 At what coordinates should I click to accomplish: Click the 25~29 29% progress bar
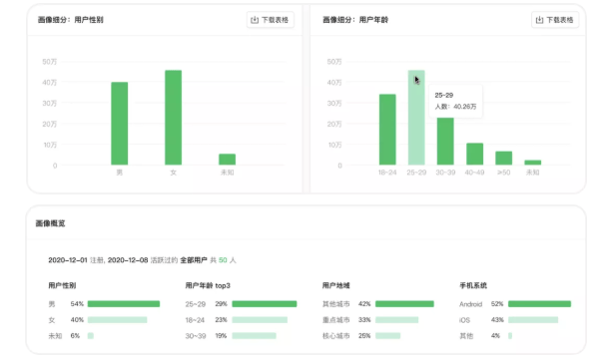click(265, 304)
